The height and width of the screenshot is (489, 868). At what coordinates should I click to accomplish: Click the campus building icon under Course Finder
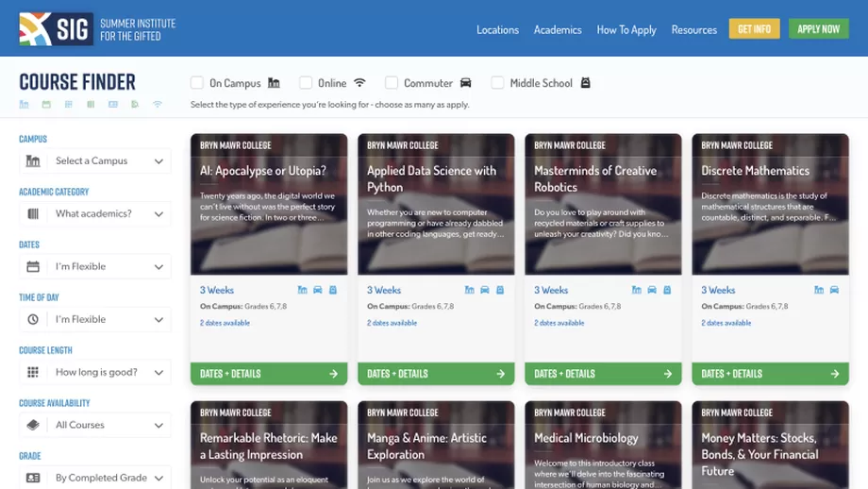pos(25,105)
